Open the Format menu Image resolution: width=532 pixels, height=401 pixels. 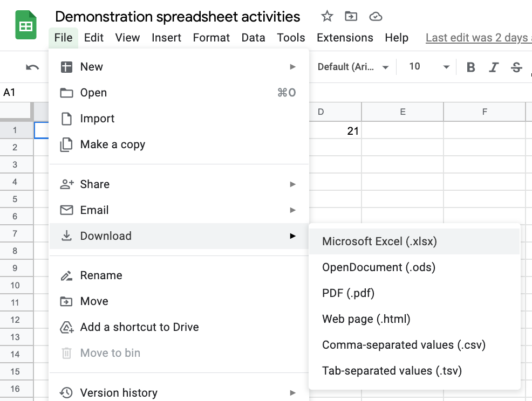click(x=211, y=38)
